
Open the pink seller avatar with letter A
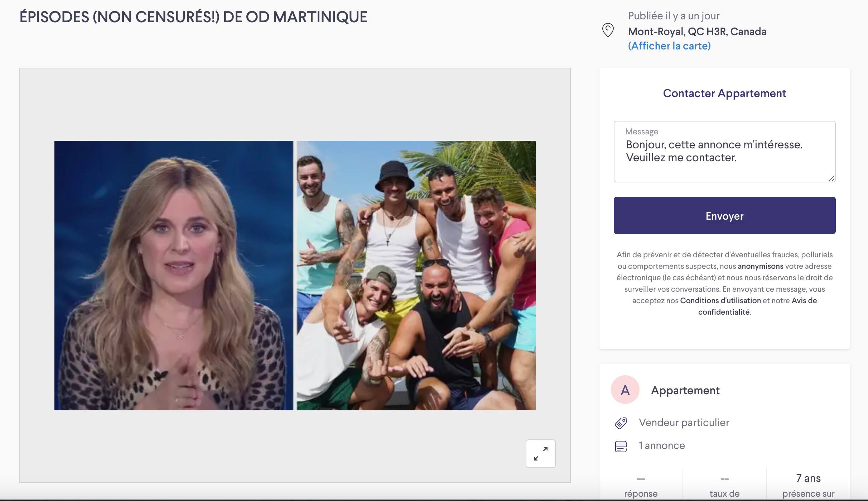[x=625, y=389]
